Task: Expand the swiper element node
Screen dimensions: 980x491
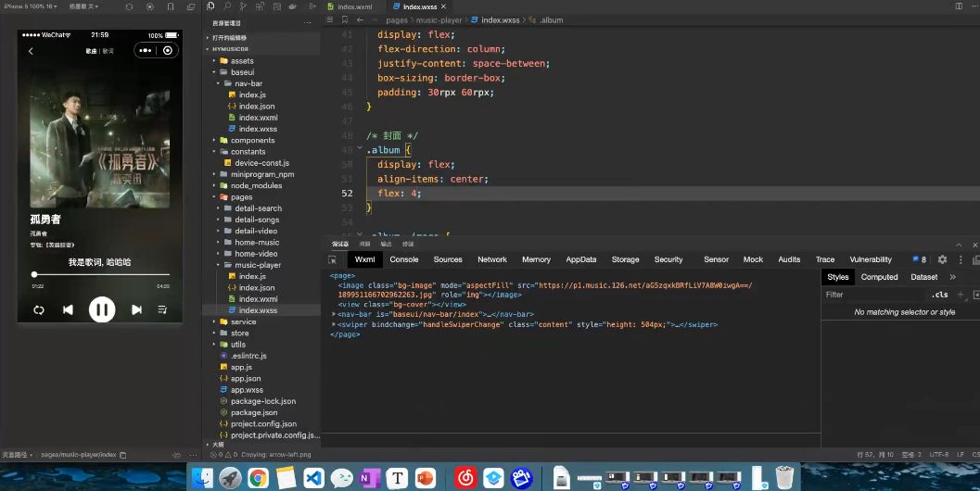Action: click(x=334, y=325)
